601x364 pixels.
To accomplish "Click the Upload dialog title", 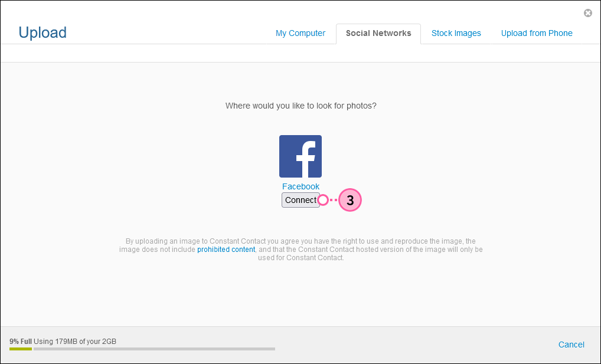I will pyautogui.click(x=43, y=32).
